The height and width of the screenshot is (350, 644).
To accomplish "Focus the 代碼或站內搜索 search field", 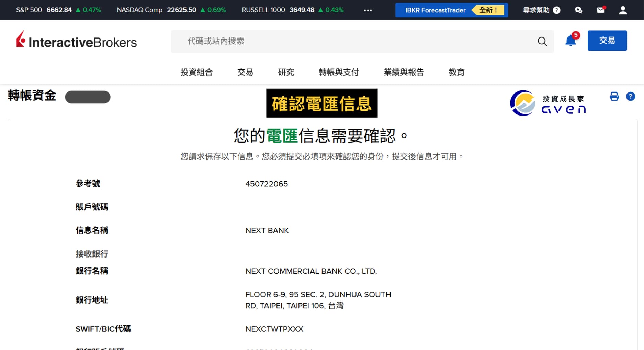I will pos(354,41).
